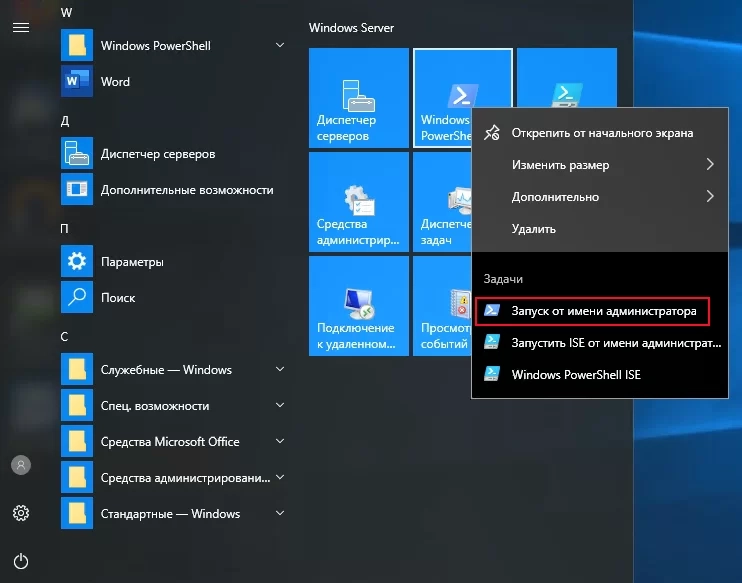Screen dimensions: 742x583
Task: Open the Дополнительно submenu
Action: [600, 197]
